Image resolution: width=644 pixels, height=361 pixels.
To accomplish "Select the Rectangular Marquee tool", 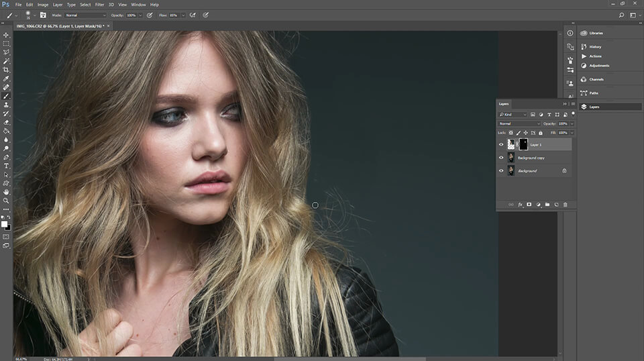I will point(6,44).
